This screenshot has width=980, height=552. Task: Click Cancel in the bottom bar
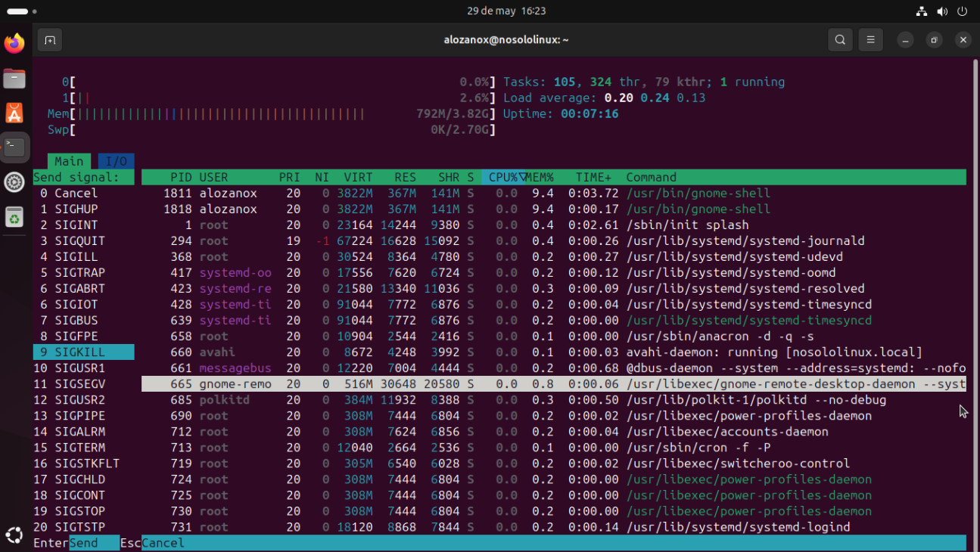coord(163,543)
